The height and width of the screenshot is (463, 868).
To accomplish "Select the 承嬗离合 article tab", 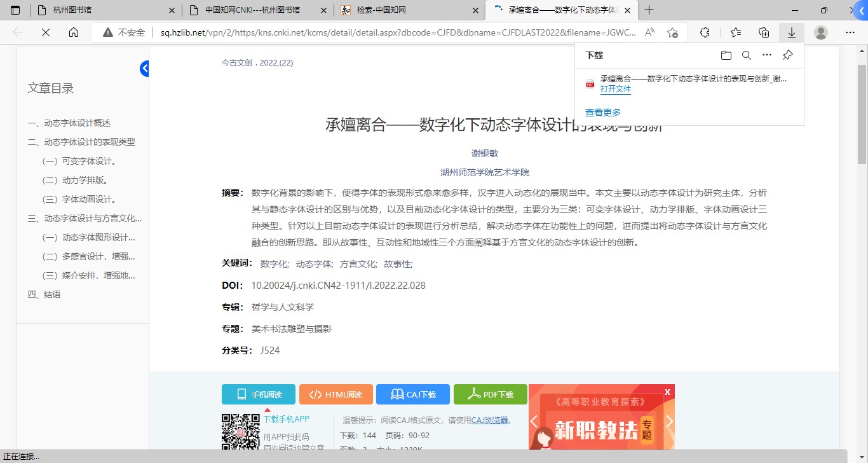I will (562, 10).
